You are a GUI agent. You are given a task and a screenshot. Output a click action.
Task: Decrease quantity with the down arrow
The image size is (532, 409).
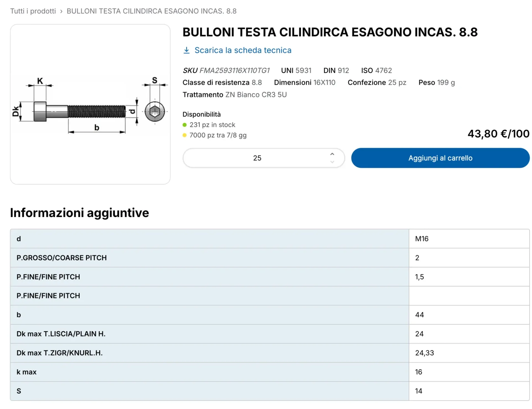click(332, 162)
